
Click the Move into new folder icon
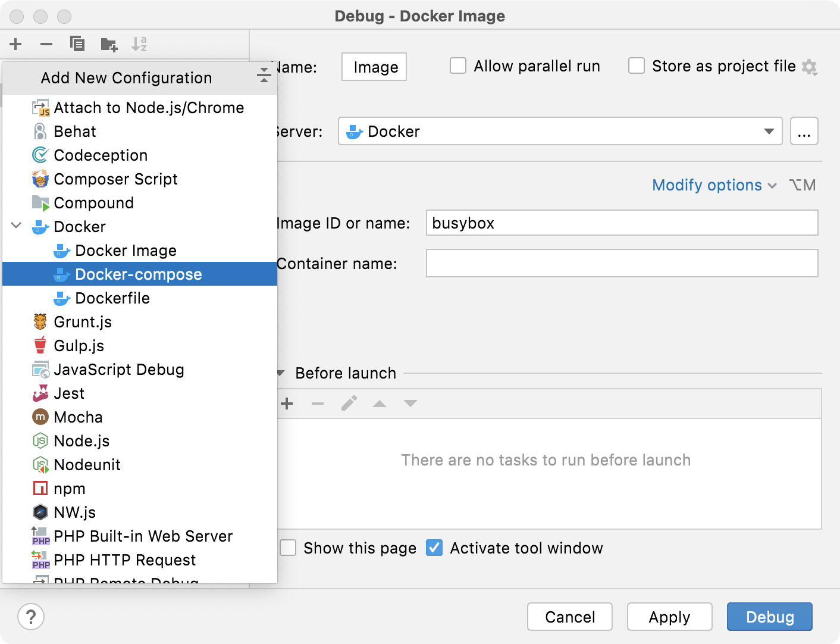tap(109, 44)
